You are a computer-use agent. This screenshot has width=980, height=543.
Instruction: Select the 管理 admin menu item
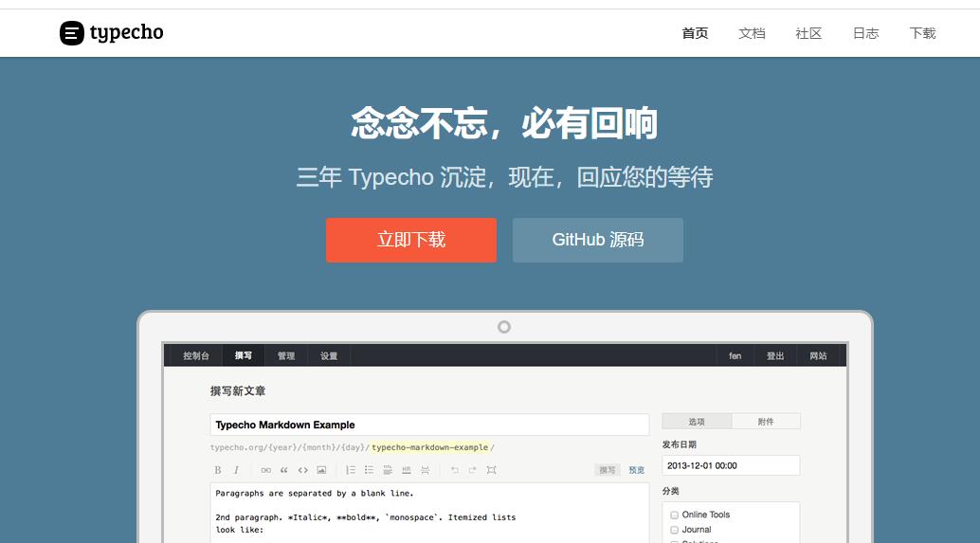point(286,355)
